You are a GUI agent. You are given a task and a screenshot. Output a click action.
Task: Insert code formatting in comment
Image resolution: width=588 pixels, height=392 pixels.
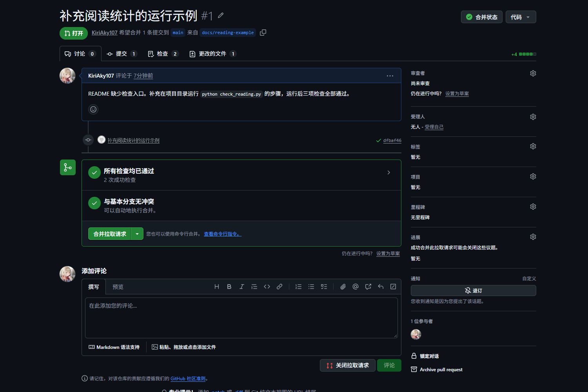coord(267,287)
